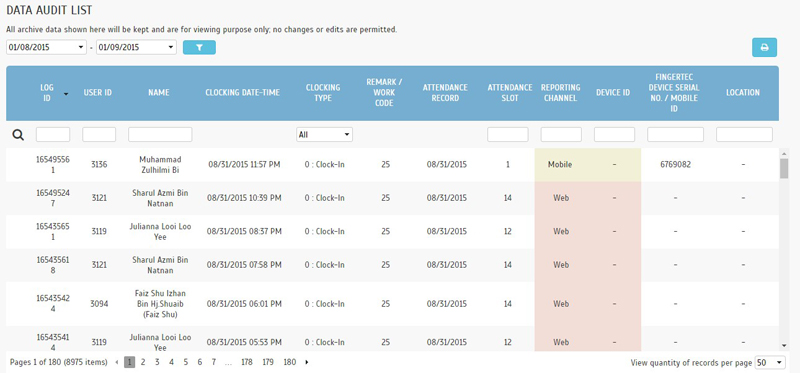
Task: Go to page 4
Action: (x=171, y=362)
